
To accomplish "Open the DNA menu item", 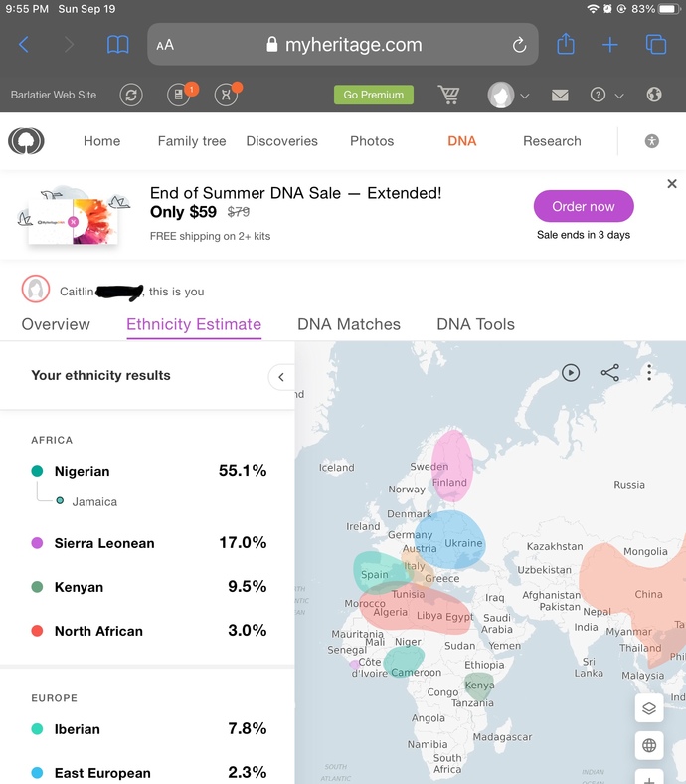I will (x=461, y=141).
